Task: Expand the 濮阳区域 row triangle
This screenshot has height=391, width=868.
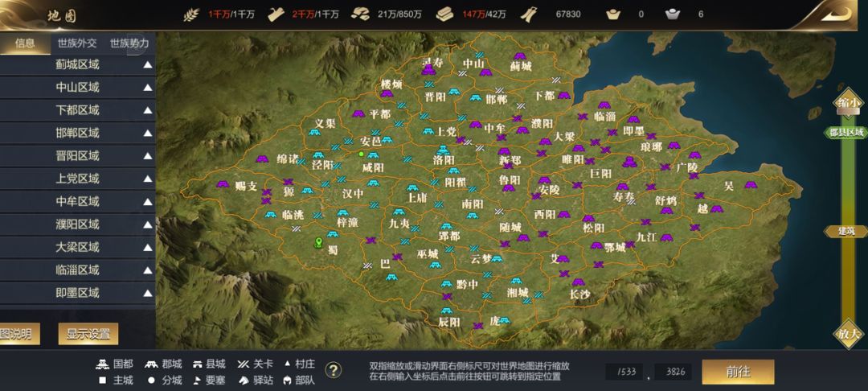Action: 148,224
